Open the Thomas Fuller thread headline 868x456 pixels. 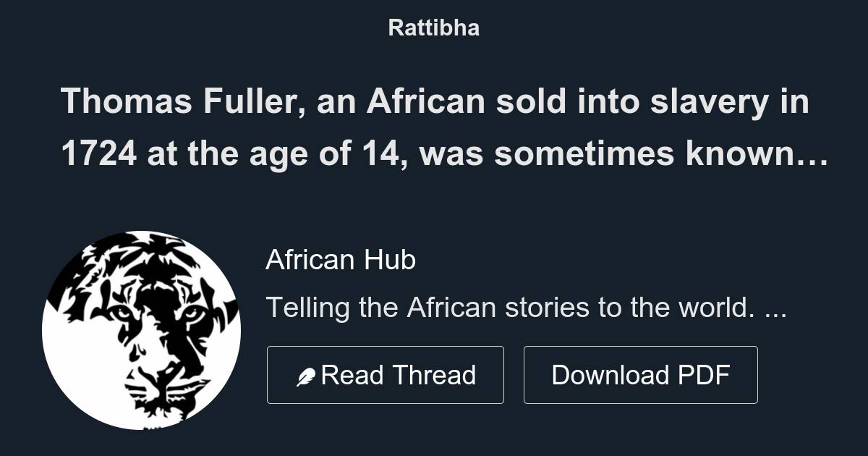coord(444,128)
